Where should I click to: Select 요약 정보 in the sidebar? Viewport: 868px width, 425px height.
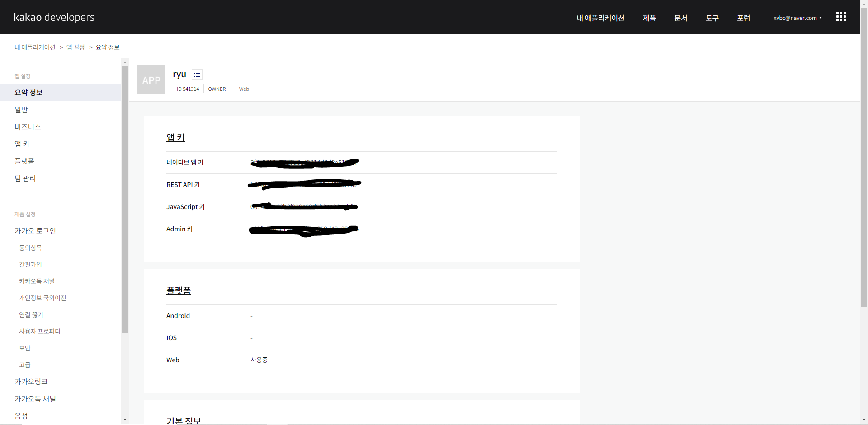pos(61,93)
